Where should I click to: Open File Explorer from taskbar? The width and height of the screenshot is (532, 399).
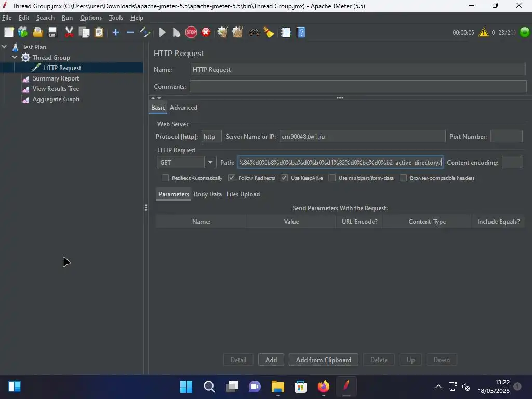click(x=277, y=387)
